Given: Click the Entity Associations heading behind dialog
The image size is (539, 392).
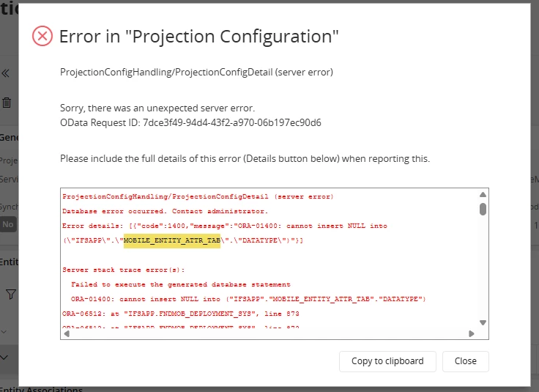Looking at the screenshot, I should [x=41, y=389].
